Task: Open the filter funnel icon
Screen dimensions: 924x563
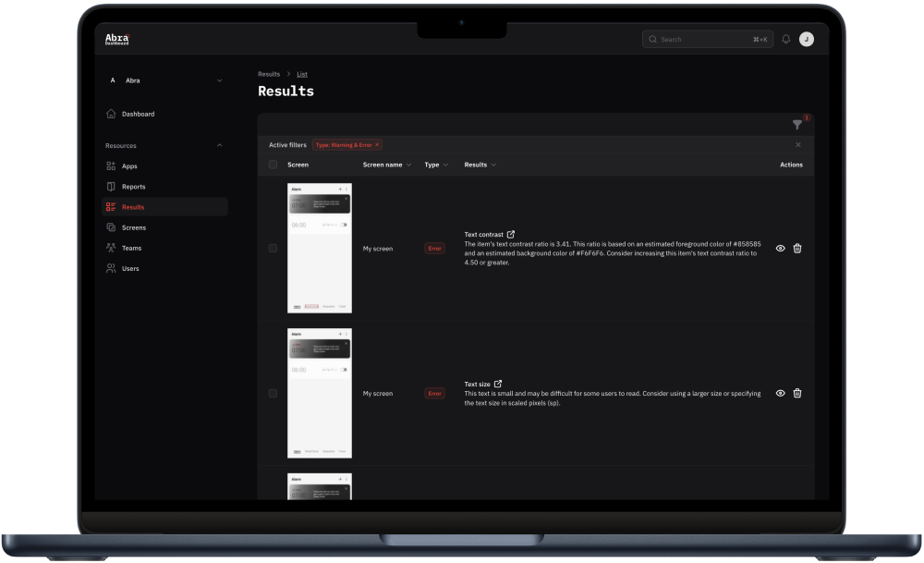Action: click(x=797, y=125)
